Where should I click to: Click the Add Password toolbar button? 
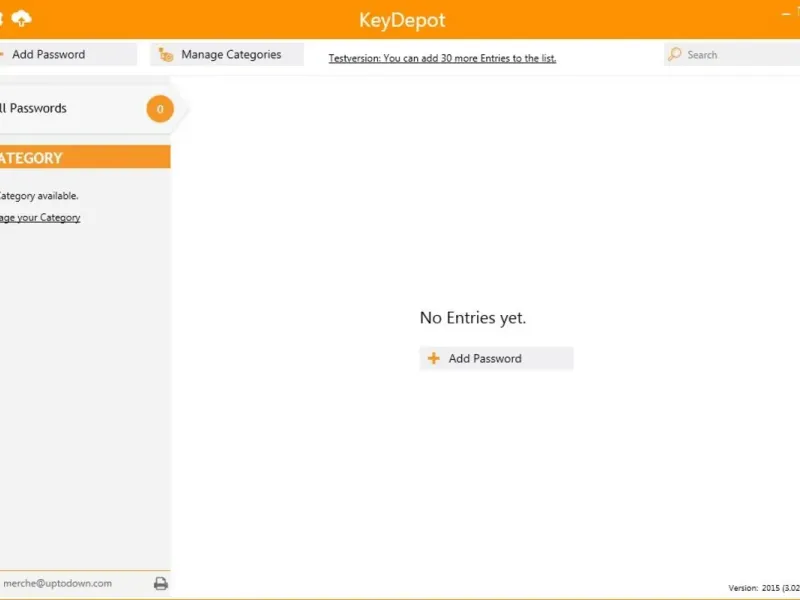[68, 54]
